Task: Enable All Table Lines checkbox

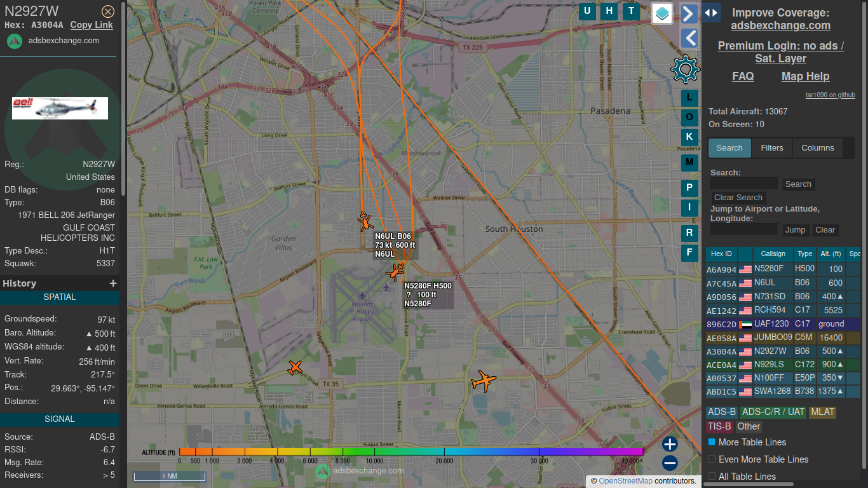Action: [712, 476]
